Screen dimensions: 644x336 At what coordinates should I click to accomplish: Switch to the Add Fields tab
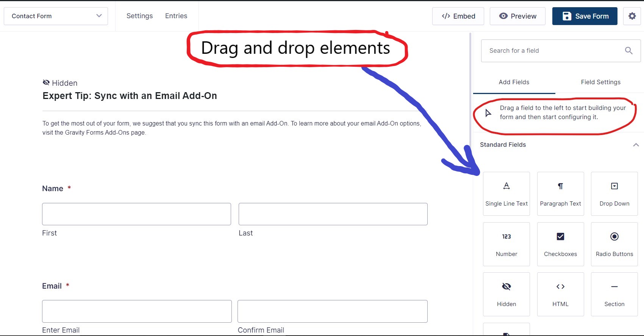point(514,82)
